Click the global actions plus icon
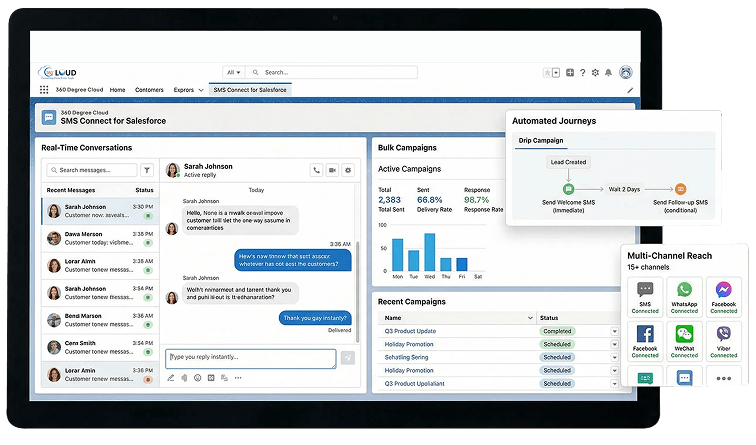Screen dimensions: 756x445 570,73
